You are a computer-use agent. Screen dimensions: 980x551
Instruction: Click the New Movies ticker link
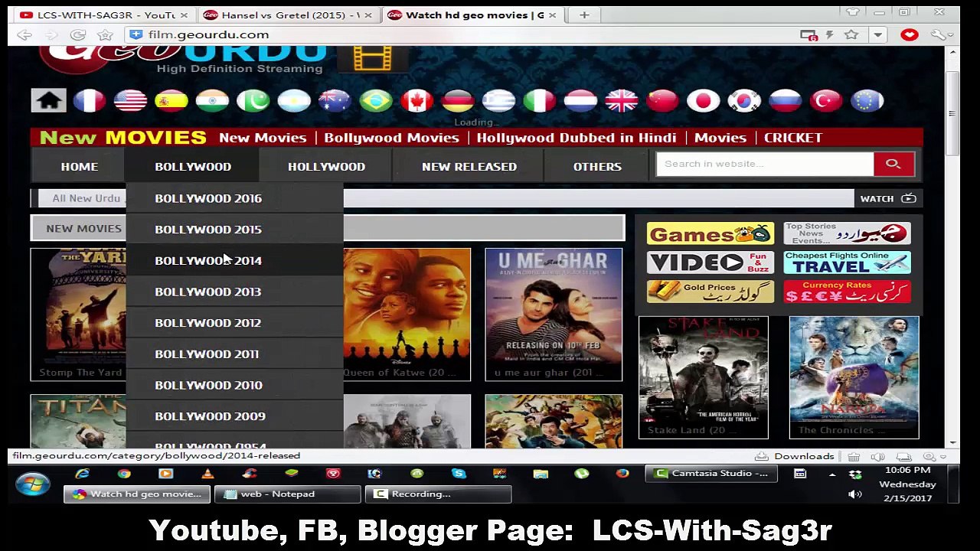tap(263, 138)
